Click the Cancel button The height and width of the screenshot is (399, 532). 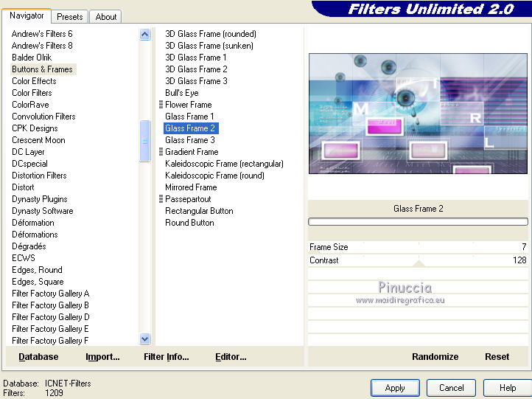click(x=451, y=388)
